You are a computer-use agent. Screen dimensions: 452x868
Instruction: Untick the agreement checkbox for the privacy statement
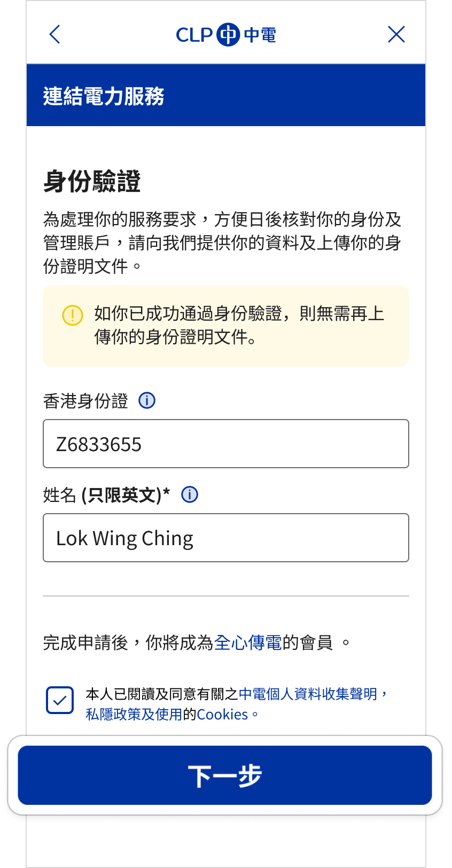60,700
